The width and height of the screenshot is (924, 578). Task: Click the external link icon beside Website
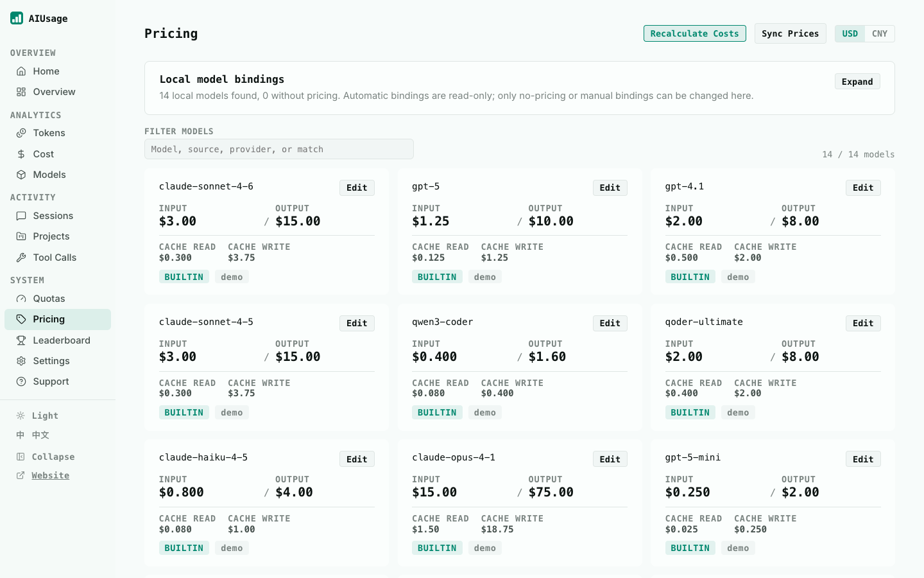point(21,475)
